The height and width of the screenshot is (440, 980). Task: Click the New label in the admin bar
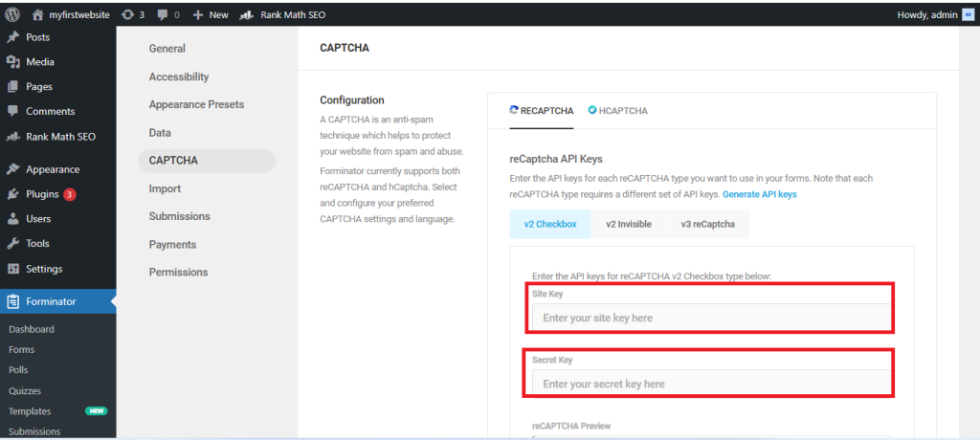[219, 15]
